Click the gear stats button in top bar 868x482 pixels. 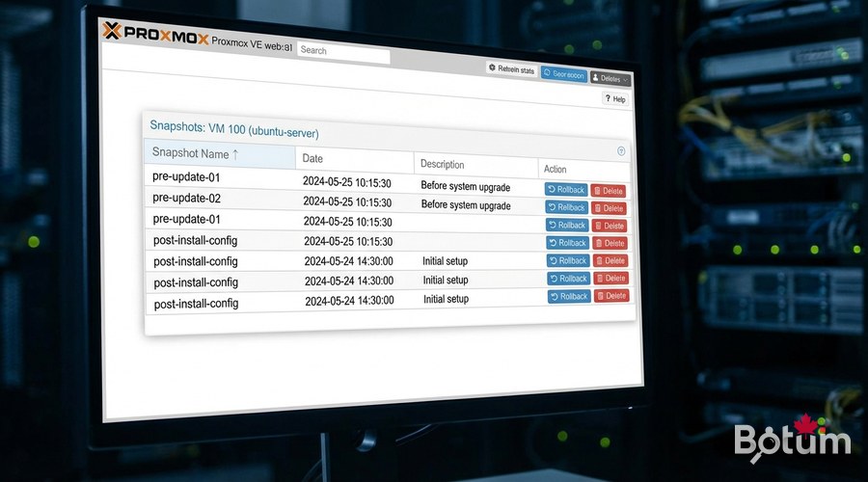511,70
